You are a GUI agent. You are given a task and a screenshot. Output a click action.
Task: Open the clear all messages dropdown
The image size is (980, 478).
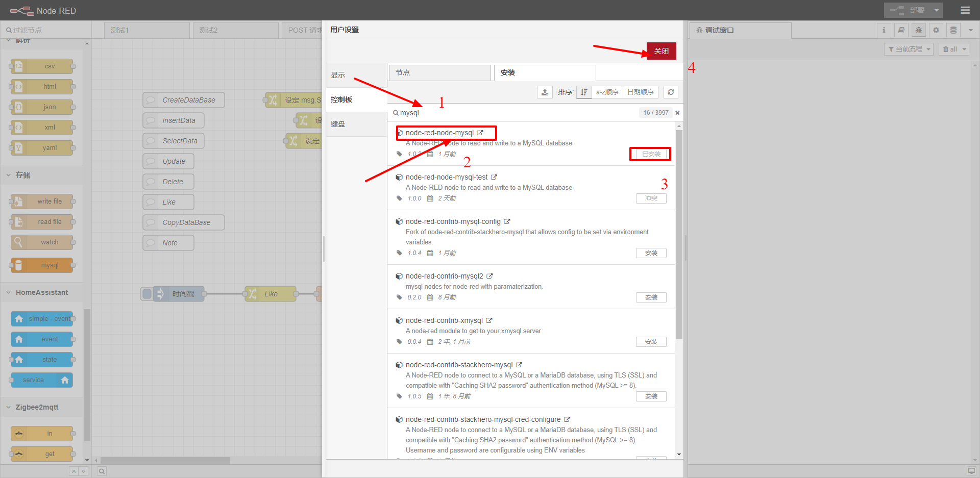pos(954,49)
